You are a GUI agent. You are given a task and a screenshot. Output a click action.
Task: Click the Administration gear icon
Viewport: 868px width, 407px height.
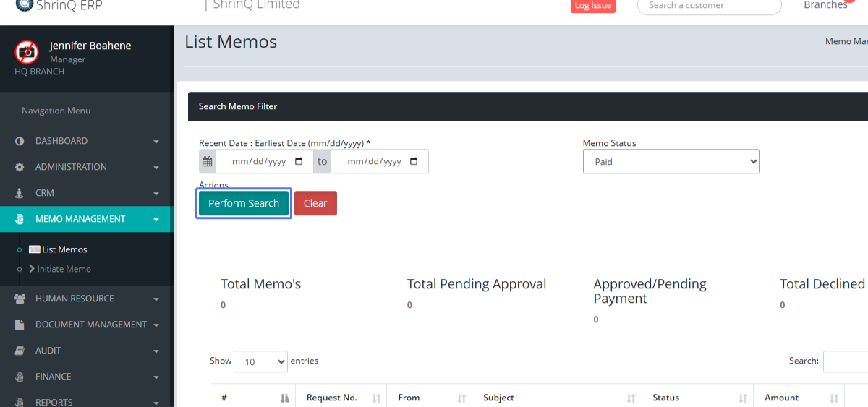[20, 167]
